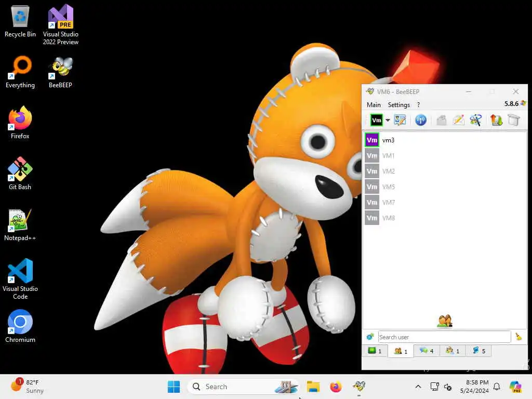Open the ? help menu
This screenshot has height=399, width=532.
point(418,105)
